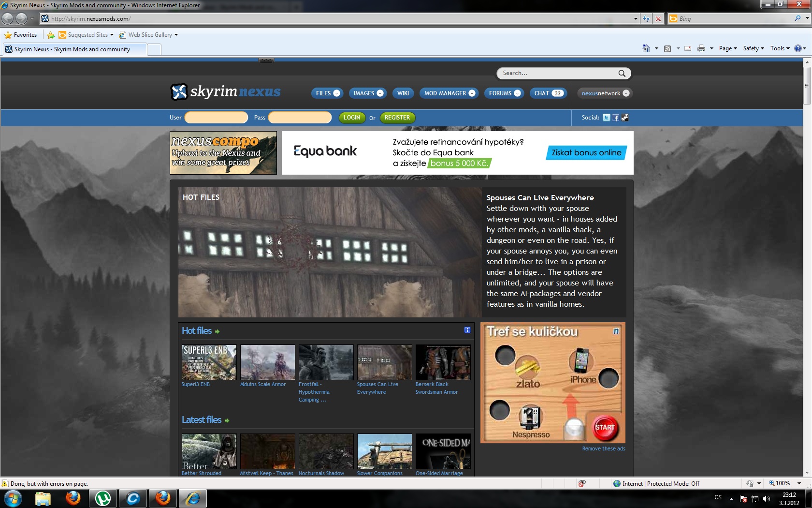
Task: Click the RSS feeds icon
Action: pyautogui.click(x=667, y=48)
